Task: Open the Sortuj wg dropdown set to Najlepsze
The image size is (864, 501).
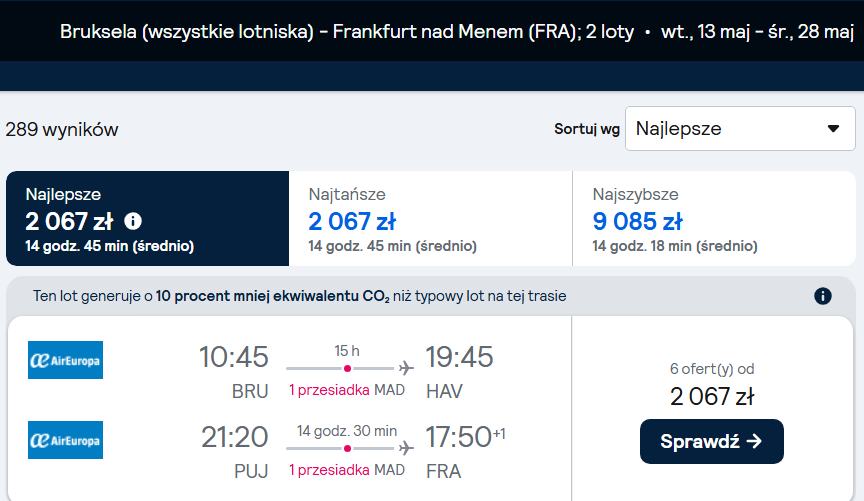Action: coord(740,128)
